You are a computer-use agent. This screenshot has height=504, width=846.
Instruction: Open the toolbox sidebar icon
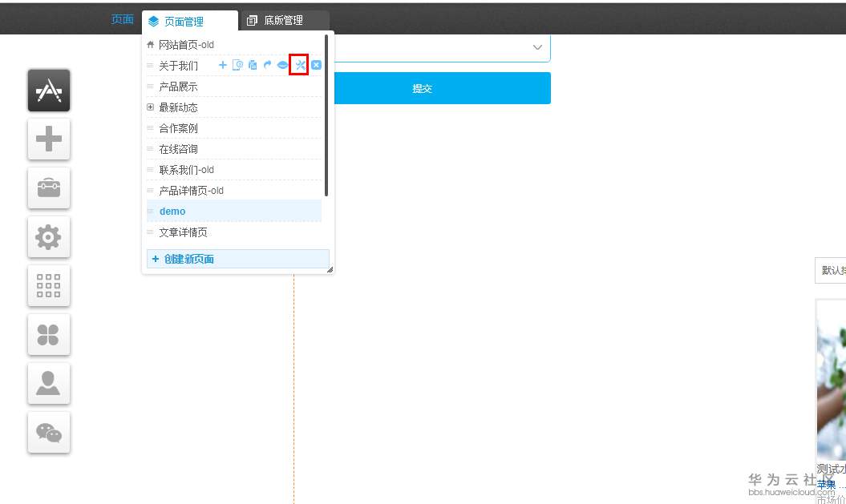[x=49, y=188]
